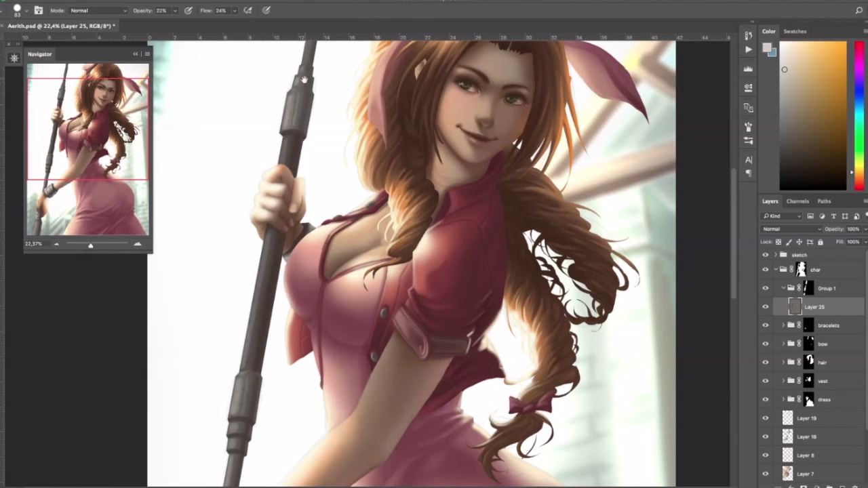Screen dimensions: 868x488
Task: Enable pressure for opacity icon
Action: [x=189, y=10]
